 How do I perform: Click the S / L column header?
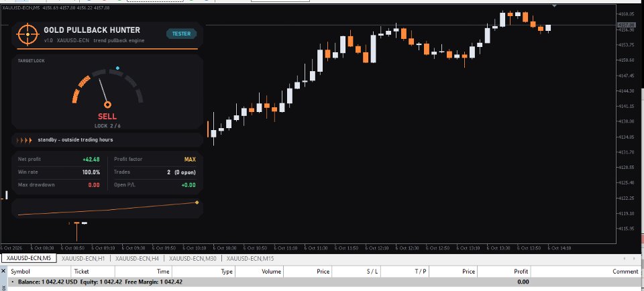[356, 272]
